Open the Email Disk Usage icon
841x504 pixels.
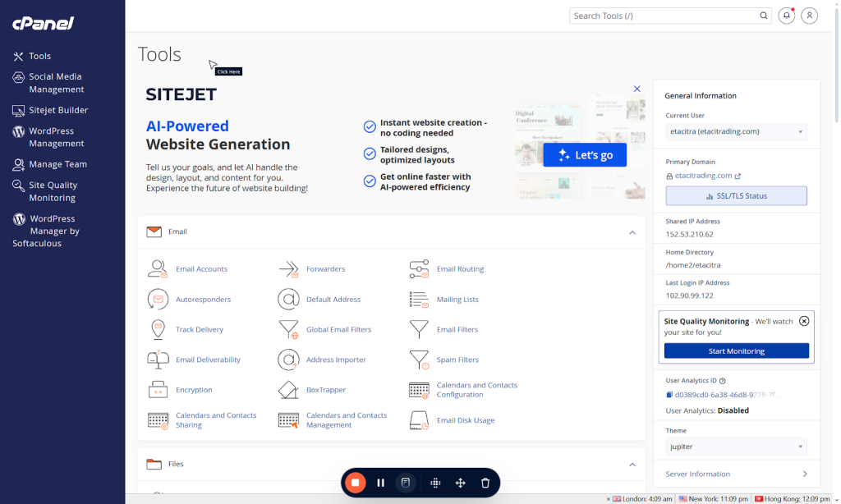[x=419, y=420]
